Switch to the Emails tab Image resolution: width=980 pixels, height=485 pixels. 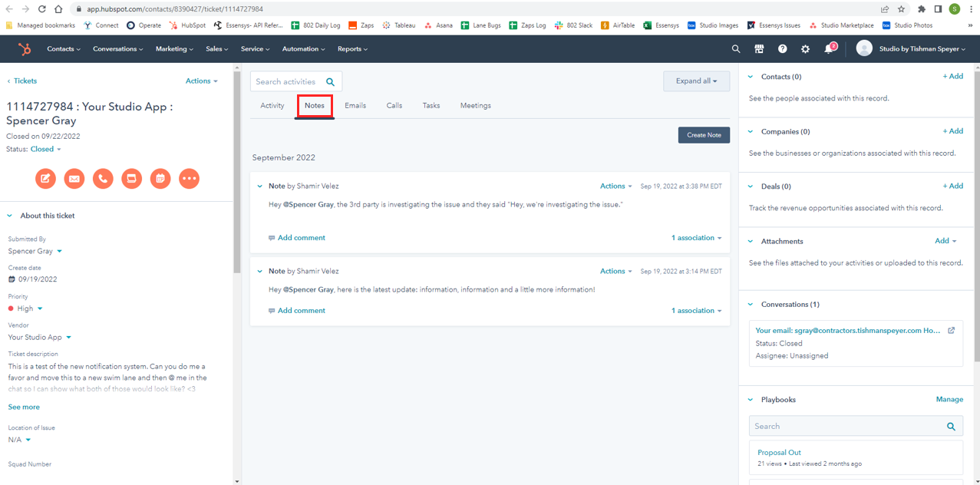pyautogui.click(x=355, y=106)
